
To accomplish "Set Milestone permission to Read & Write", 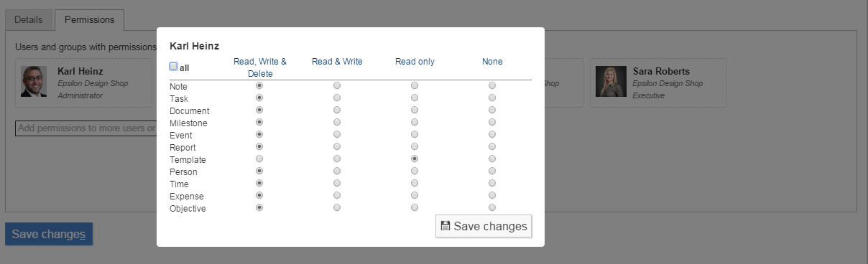I will click(x=337, y=122).
